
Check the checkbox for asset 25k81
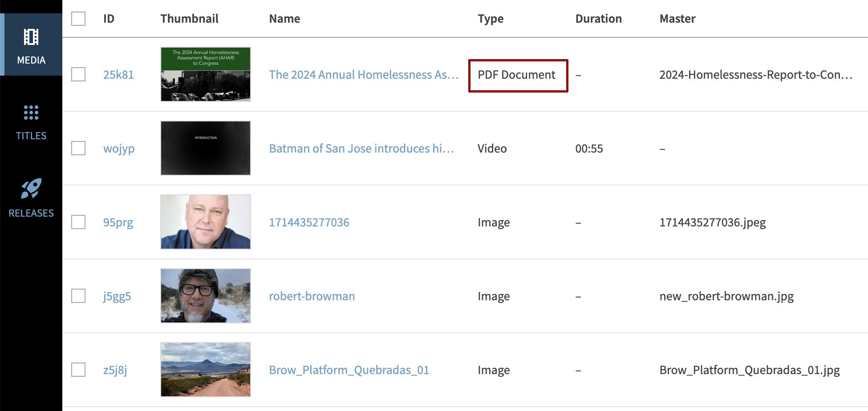tap(78, 74)
